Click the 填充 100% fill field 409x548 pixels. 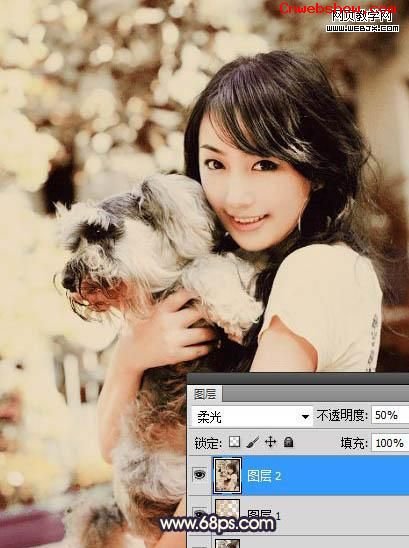tap(390, 443)
